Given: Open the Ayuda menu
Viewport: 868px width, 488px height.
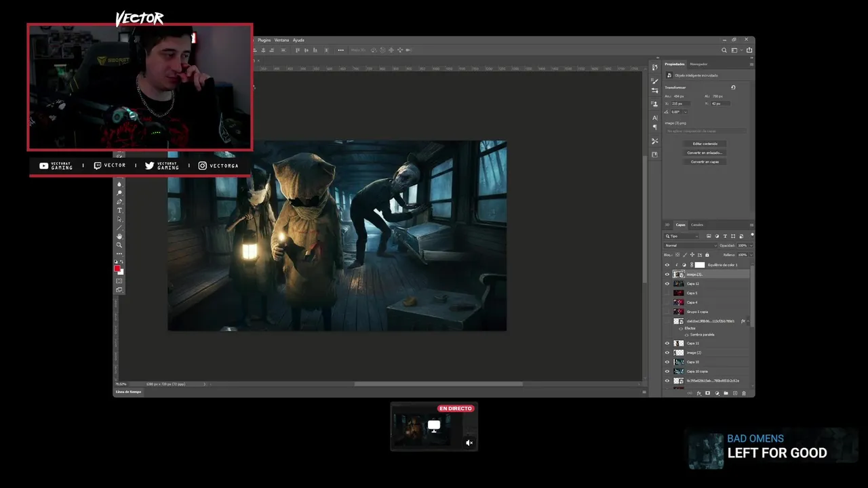Looking at the screenshot, I should [298, 40].
